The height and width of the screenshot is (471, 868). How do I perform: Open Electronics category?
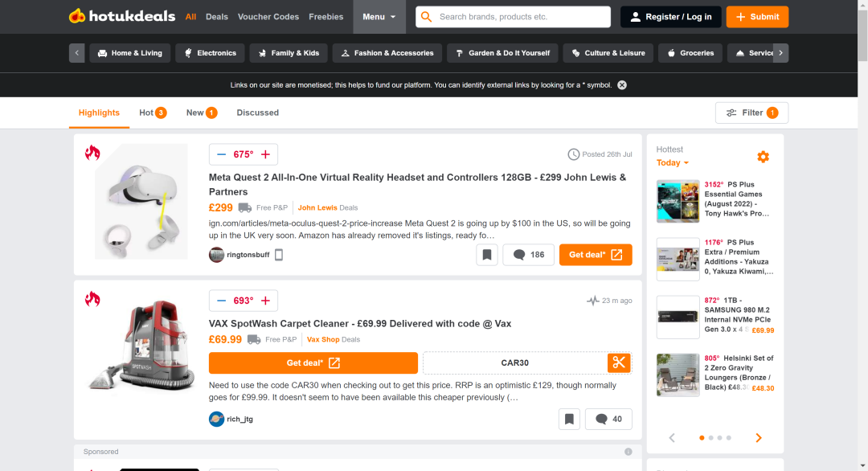(x=210, y=53)
